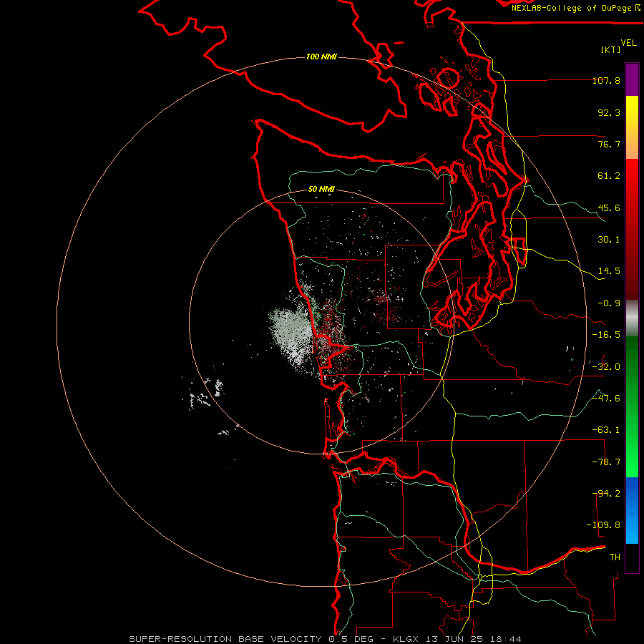Click the 100 NMI range ring label
The image size is (644, 644).
click(321, 57)
